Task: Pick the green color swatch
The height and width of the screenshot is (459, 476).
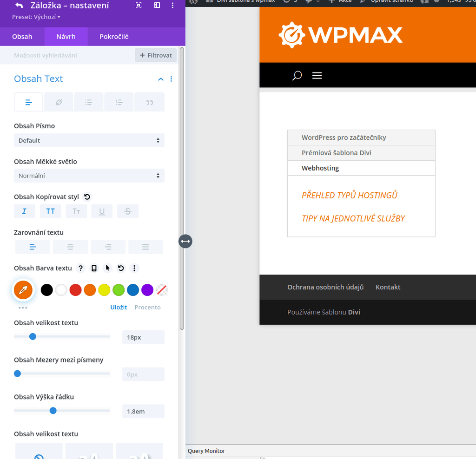Action: (119, 290)
